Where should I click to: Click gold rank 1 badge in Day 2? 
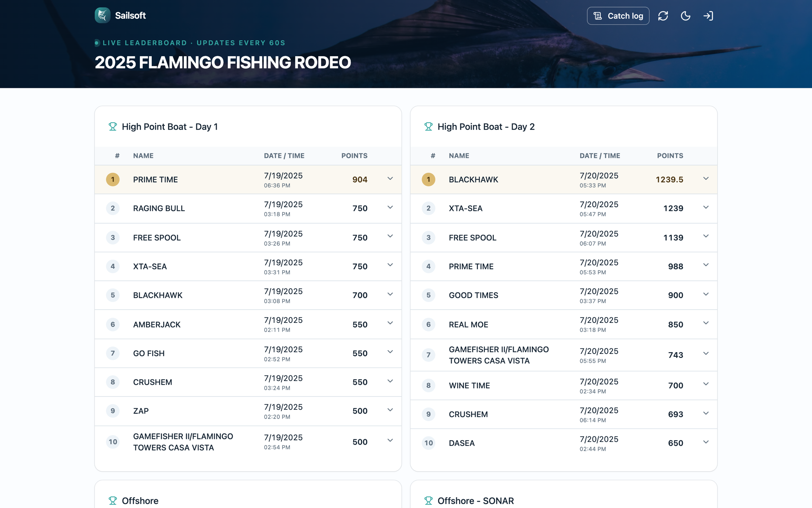pos(428,180)
